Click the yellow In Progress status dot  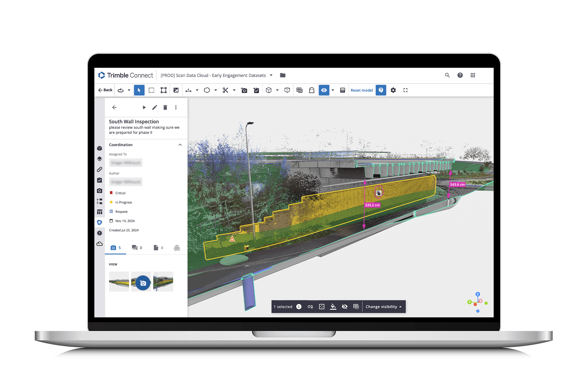(x=111, y=202)
